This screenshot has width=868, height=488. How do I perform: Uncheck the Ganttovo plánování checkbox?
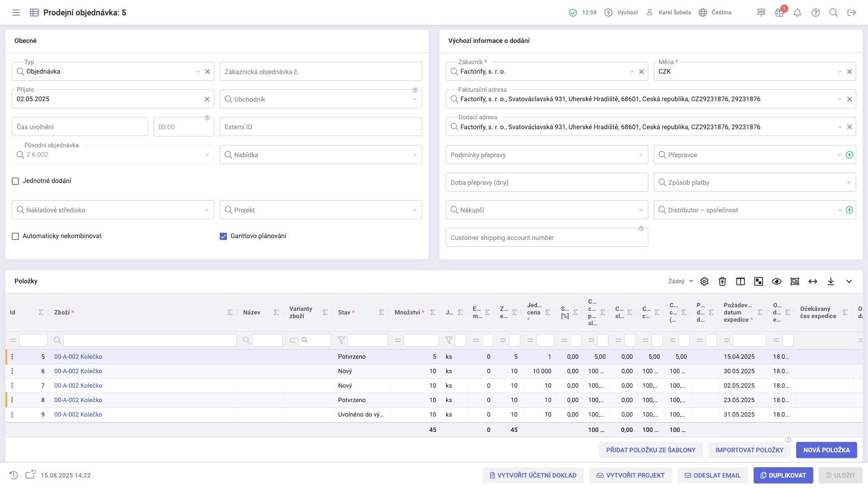223,236
